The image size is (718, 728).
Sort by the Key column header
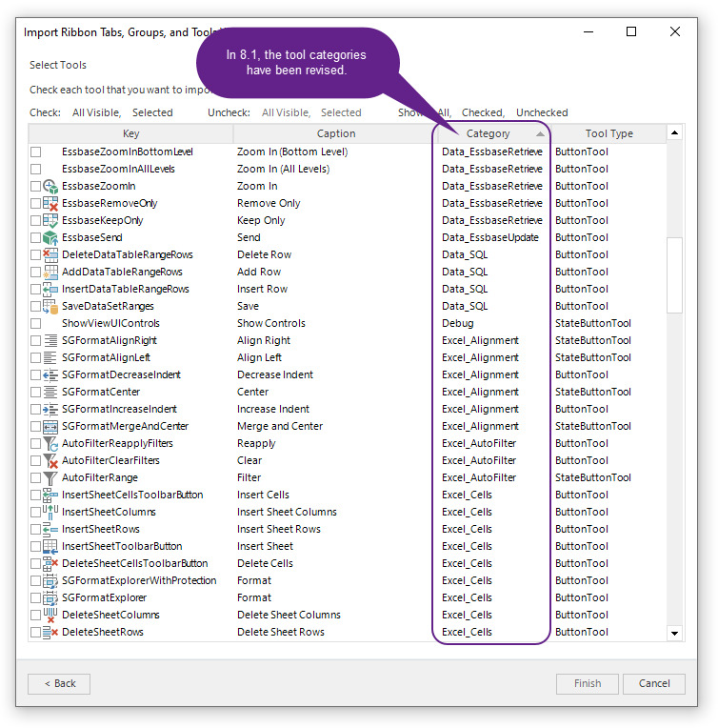click(130, 133)
